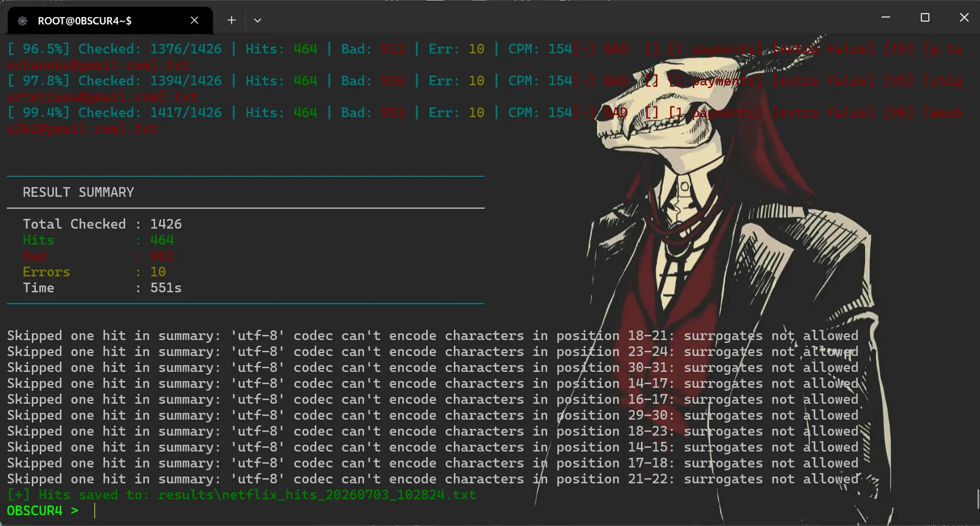Screen dimensions: 980x526
Task: Click the skipped-hit line for position 21-22
Action: (432, 479)
